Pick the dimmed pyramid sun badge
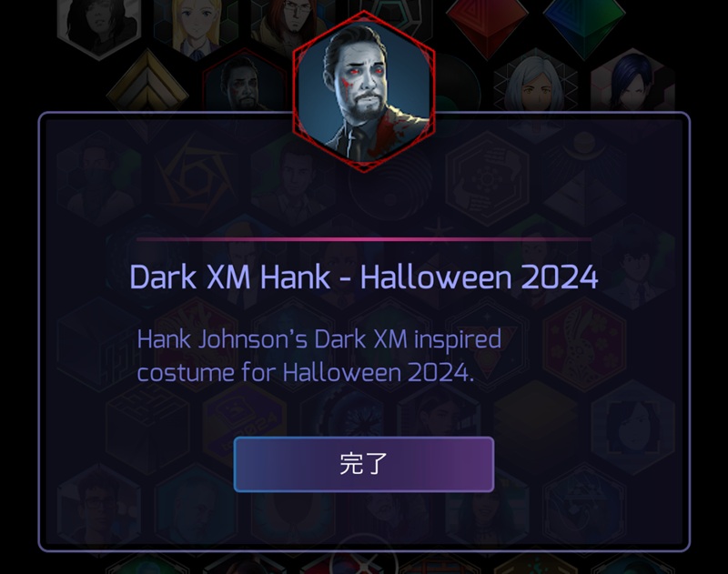Image resolution: width=728 pixels, height=574 pixels. pyautogui.click(x=584, y=178)
